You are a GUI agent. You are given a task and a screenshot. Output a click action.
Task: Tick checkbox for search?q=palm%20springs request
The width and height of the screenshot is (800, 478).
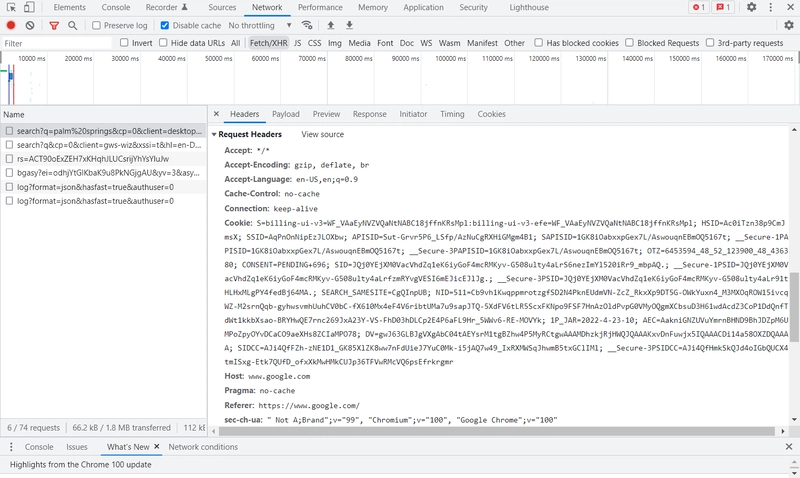(9, 131)
